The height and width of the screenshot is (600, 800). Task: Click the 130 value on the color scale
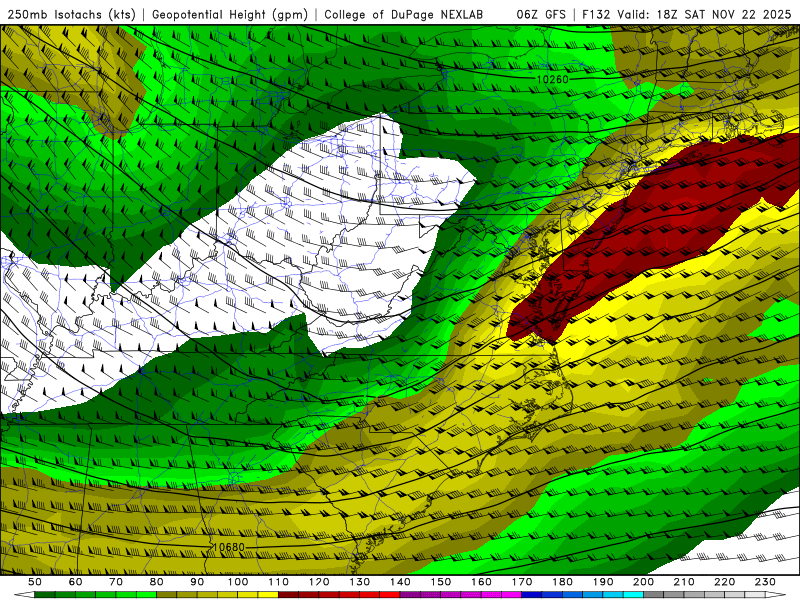coord(360,582)
